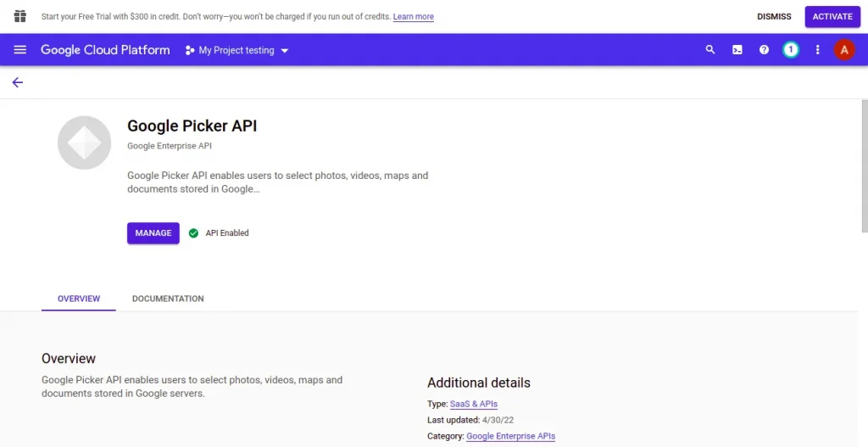Activate Cloud Shell terminal icon
868x447 pixels.
pyautogui.click(x=737, y=50)
